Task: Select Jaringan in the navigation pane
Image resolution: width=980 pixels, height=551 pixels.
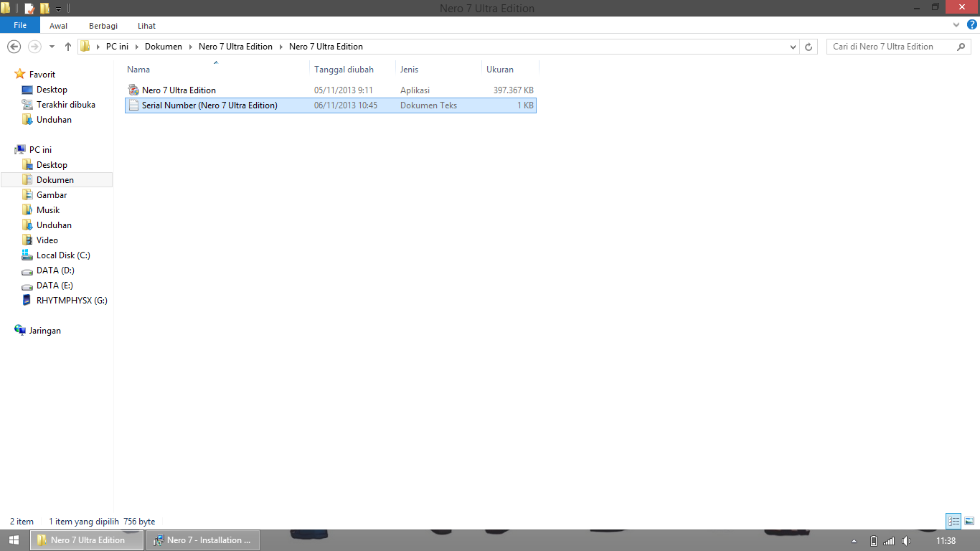Action: pos(44,331)
